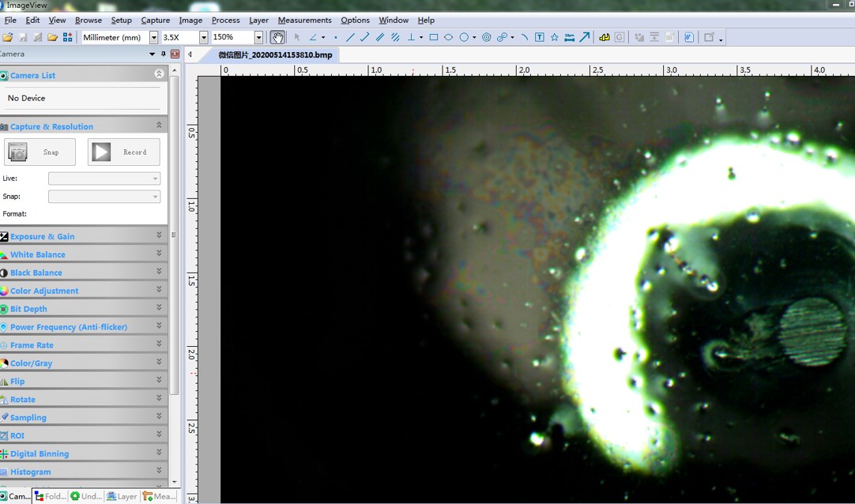This screenshot has height=504, width=855.
Task: Switch to the Layer panel tab
Action: click(x=122, y=496)
